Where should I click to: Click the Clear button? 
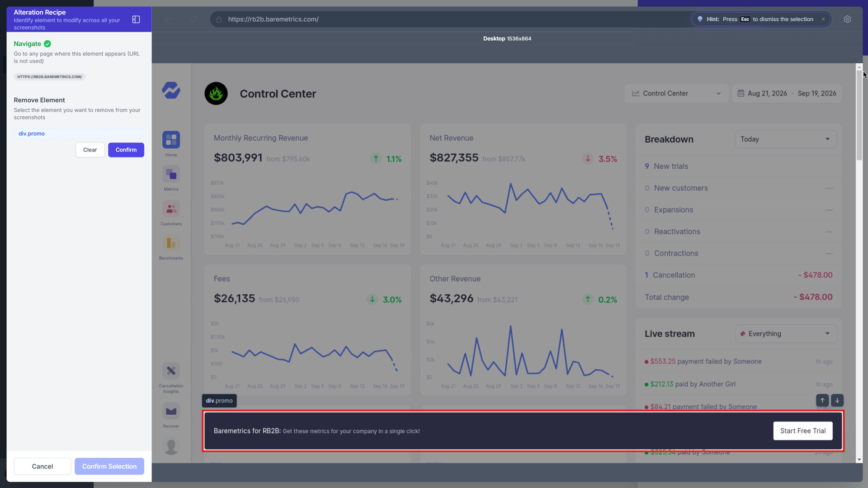tap(90, 150)
